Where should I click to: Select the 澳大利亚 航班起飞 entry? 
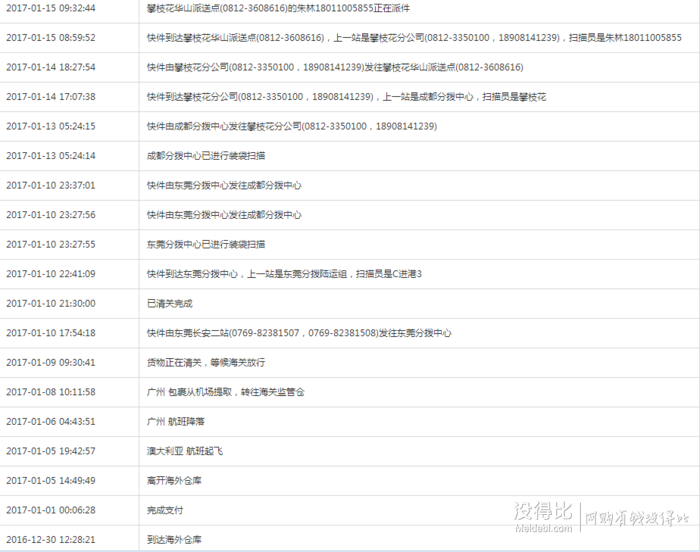click(x=185, y=451)
